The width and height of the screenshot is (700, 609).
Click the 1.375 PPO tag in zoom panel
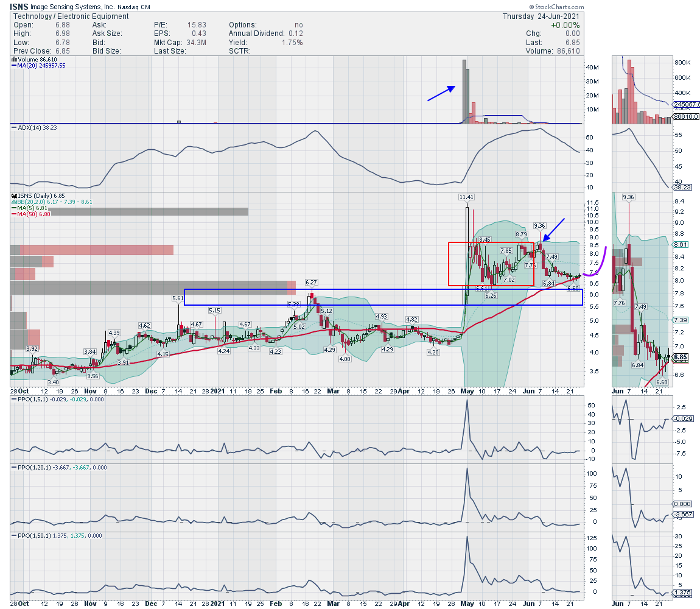(683, 593)
